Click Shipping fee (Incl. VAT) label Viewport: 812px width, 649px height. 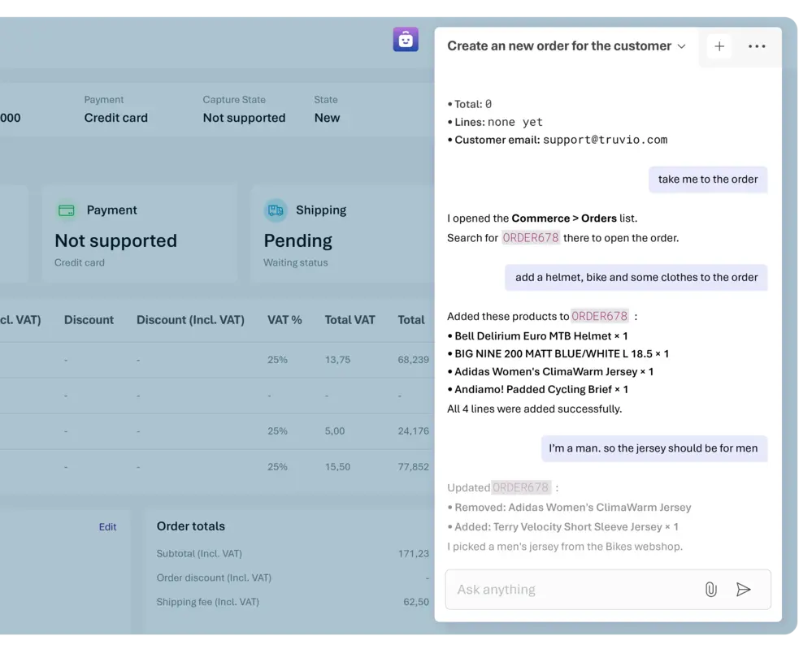[x=207, y=602]
